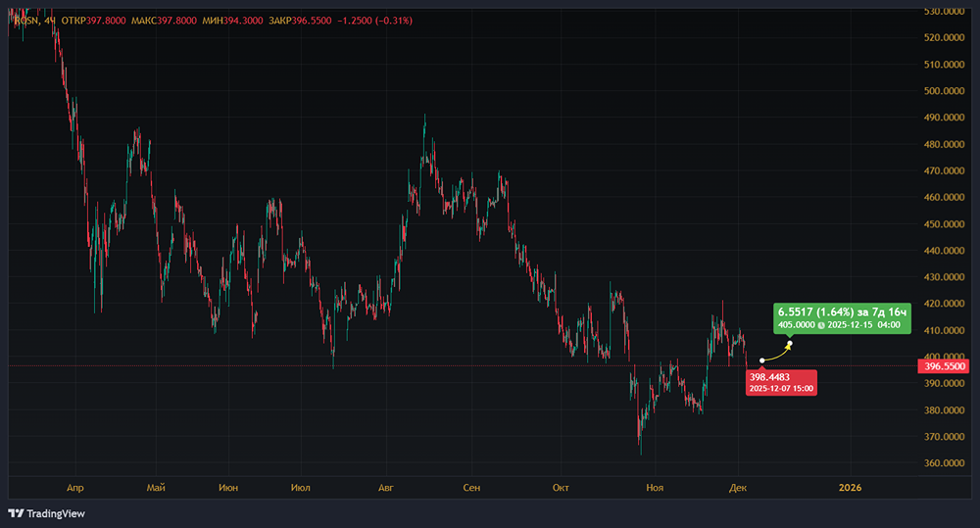This screenshot has width=980, height=528.
Task: Click the Сен label on time axis
Action: point(472,488)
